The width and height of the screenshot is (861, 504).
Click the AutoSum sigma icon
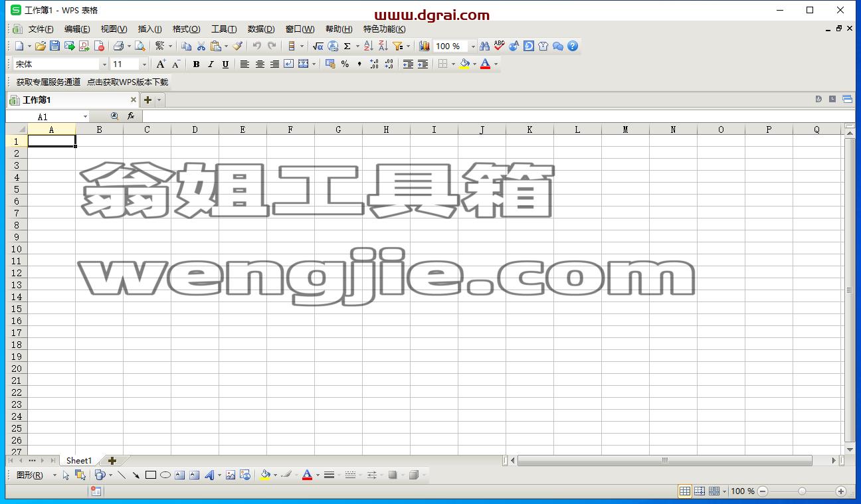point(347,46)
